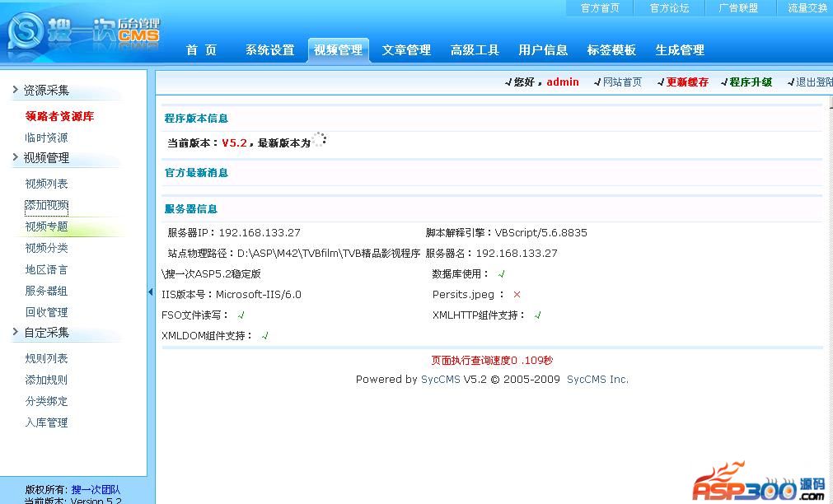
Task: Open the 用户信息 tab
Action: click(x=543, y=50)
